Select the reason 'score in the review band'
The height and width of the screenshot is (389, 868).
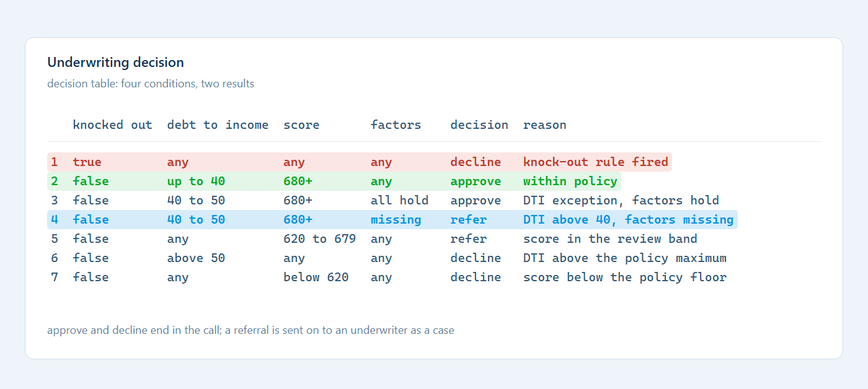pyautogui.click(x=610, y=239)
